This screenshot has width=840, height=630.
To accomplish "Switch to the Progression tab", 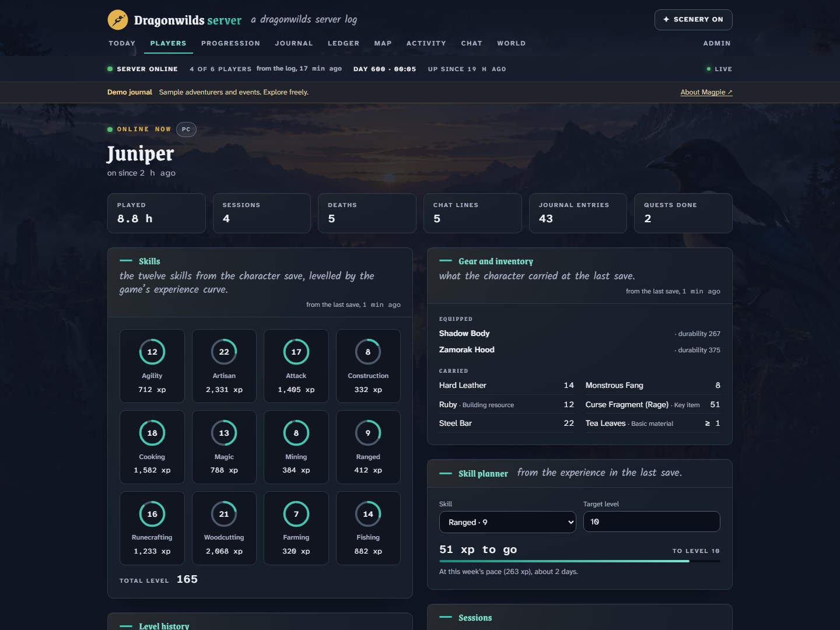I will coord(230,43).
